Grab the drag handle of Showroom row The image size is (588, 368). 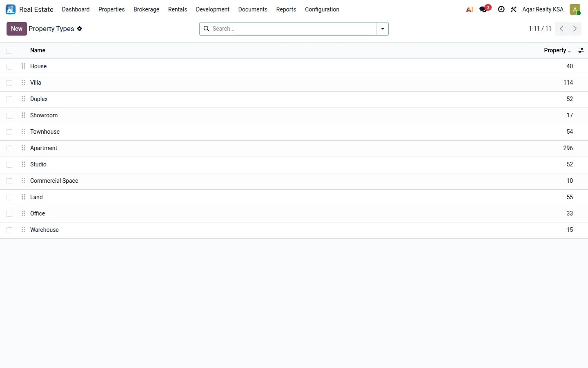pos(23,115)
